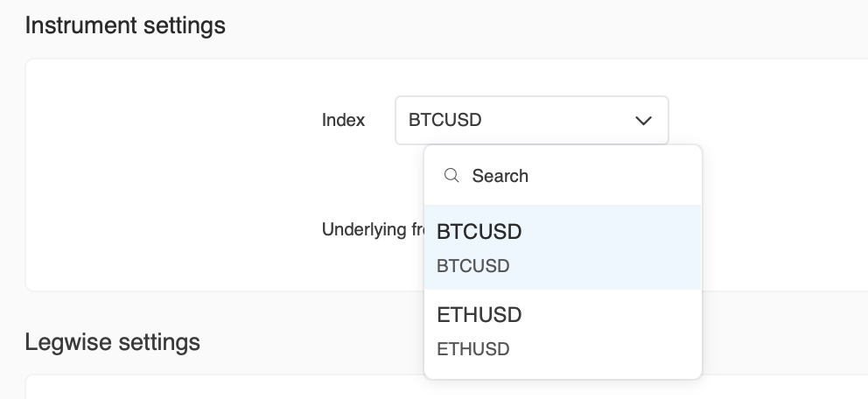The height and width of the screenshot is (399, 868).
Task: Click the large ETHUSD title in the list
Action: click(479, 314)
